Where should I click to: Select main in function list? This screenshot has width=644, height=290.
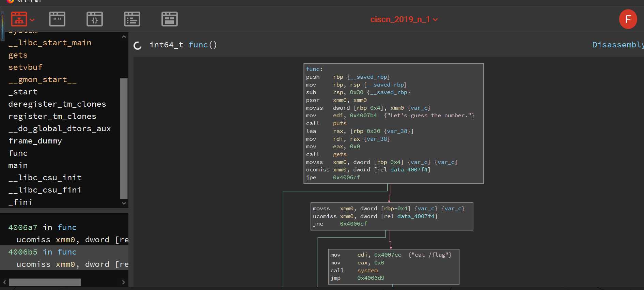tap(18, 165)
